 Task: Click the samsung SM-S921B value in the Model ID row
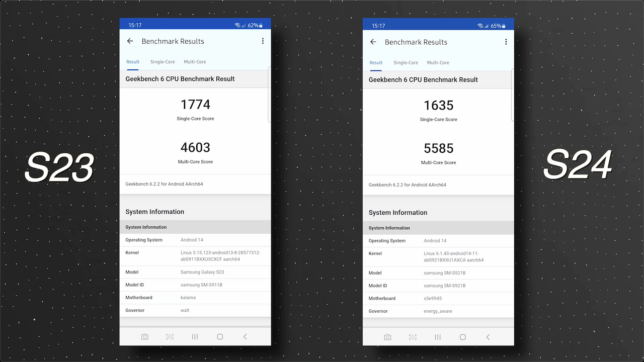pos(444,286)
